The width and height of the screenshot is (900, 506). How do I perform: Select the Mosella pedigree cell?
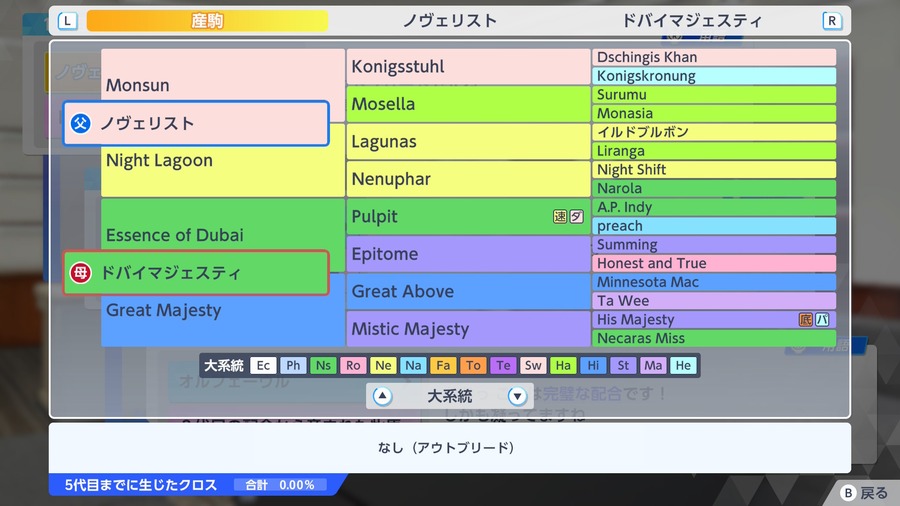[468, 104]
